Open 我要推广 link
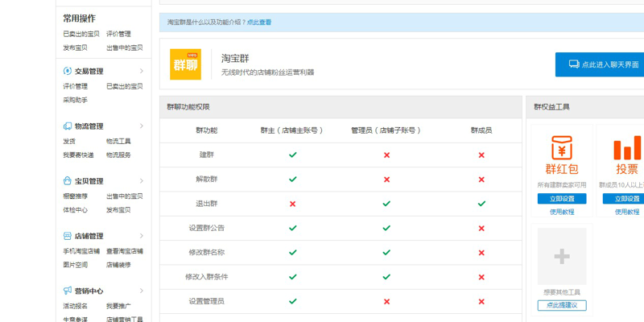644x322 pixels. (x=118, y=306)
